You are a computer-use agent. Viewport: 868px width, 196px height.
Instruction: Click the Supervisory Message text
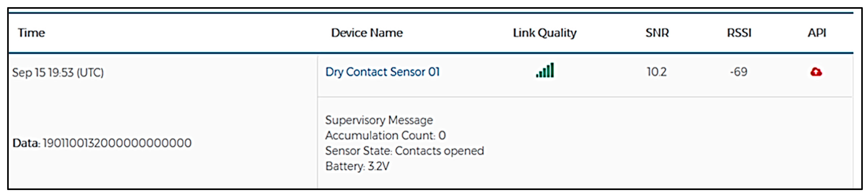(379, 120)
